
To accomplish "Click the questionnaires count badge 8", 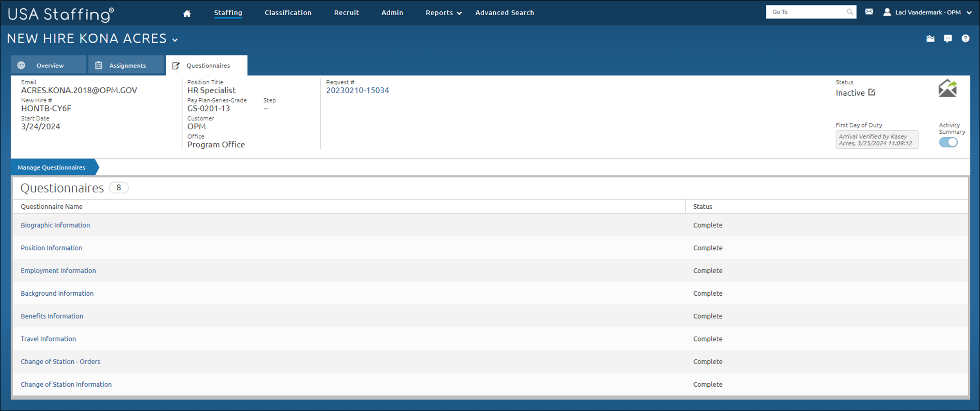I will pos(118,188).
